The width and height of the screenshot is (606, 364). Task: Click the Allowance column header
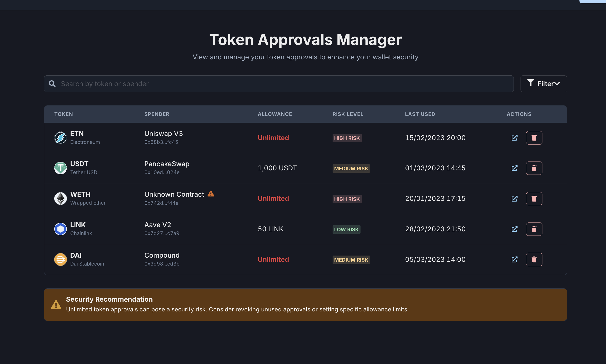pyautogui.click(x=275, y=114)
